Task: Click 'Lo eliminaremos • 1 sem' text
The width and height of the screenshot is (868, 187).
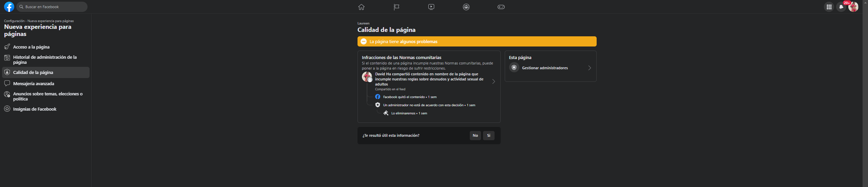Action: [x=409, y=113]
